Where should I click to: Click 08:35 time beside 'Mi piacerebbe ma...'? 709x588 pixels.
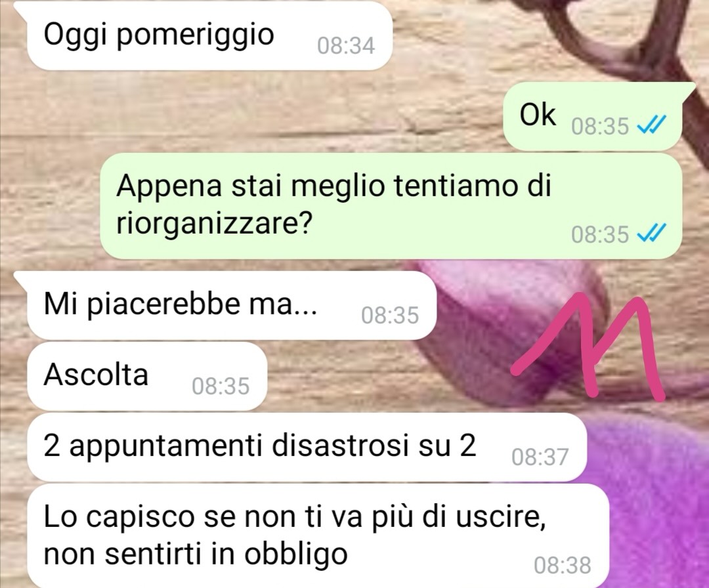[390, 316]
